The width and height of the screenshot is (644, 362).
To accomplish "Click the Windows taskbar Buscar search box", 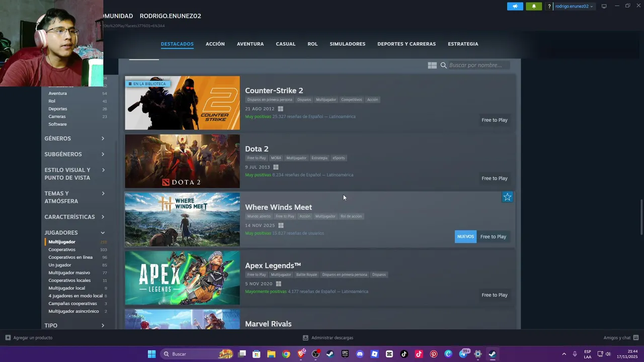I will 198,354.
